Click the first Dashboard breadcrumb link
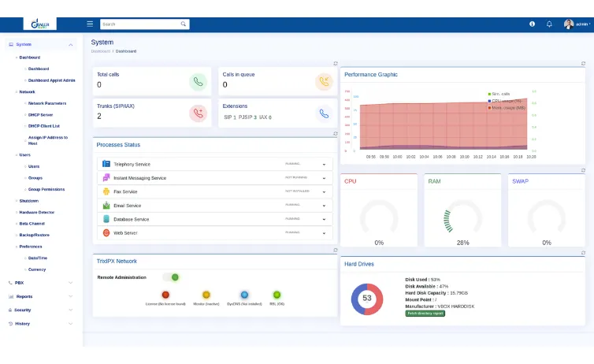The height and width of the screenshot is (364, 594). pyautogui.click(x=100, y=51)
